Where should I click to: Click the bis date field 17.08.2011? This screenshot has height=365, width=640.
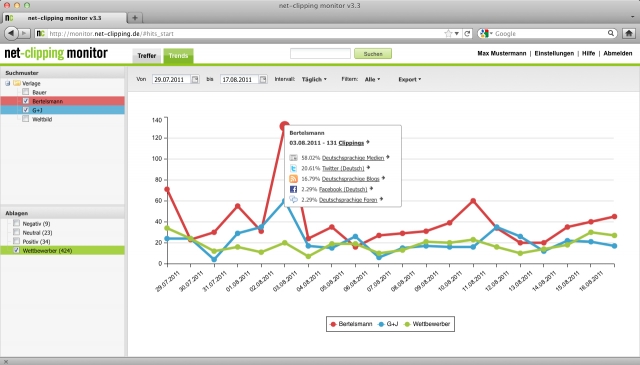[240, 79]
